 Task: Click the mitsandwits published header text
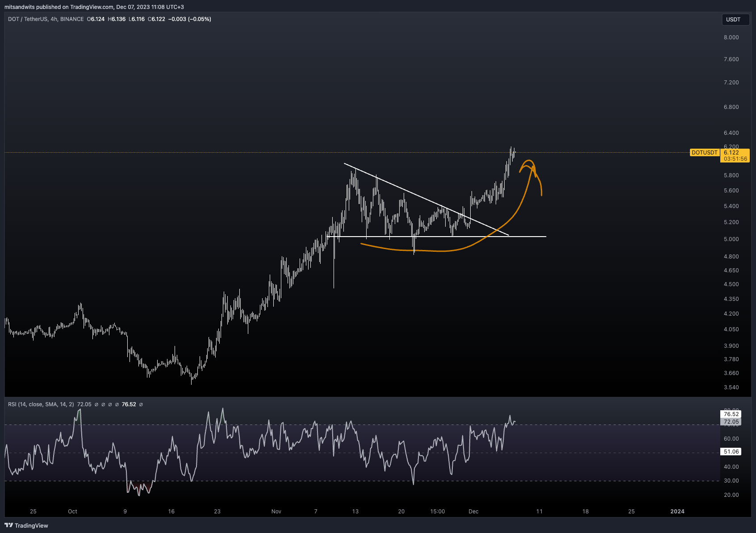click(94, 7)
